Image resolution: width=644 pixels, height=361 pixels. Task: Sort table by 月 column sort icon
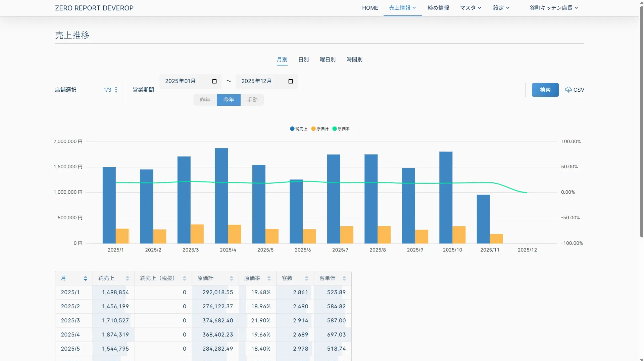(85, 278)
